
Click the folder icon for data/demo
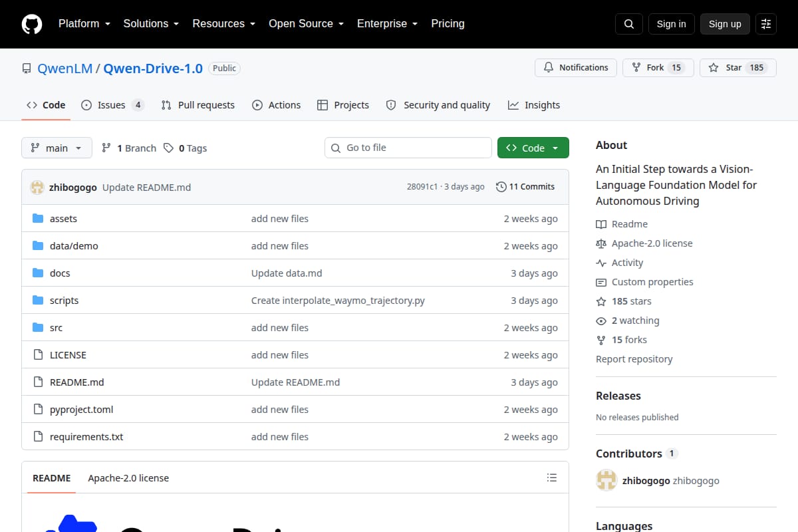(x=38, y=246)
